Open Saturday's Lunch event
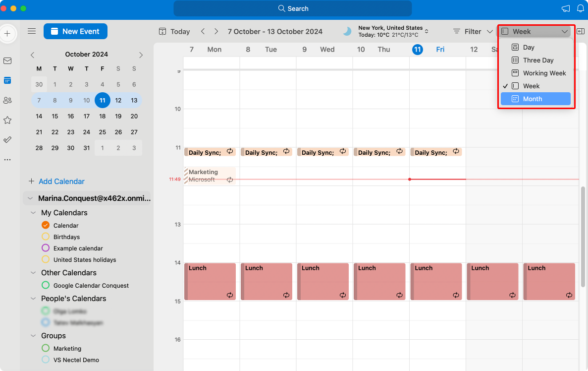The width and height of the screenshot is (588, 371). [x=492, y=281]
